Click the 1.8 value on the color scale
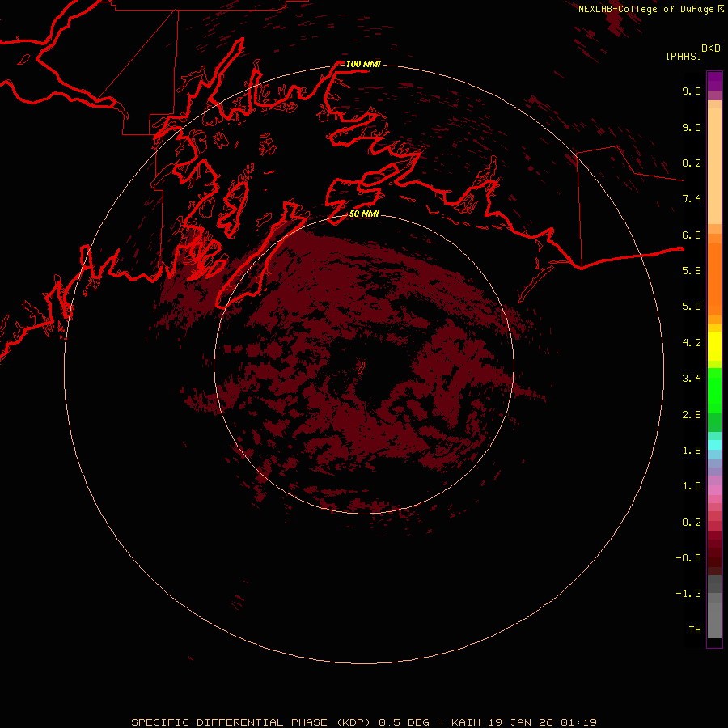 tap(692, 451)
